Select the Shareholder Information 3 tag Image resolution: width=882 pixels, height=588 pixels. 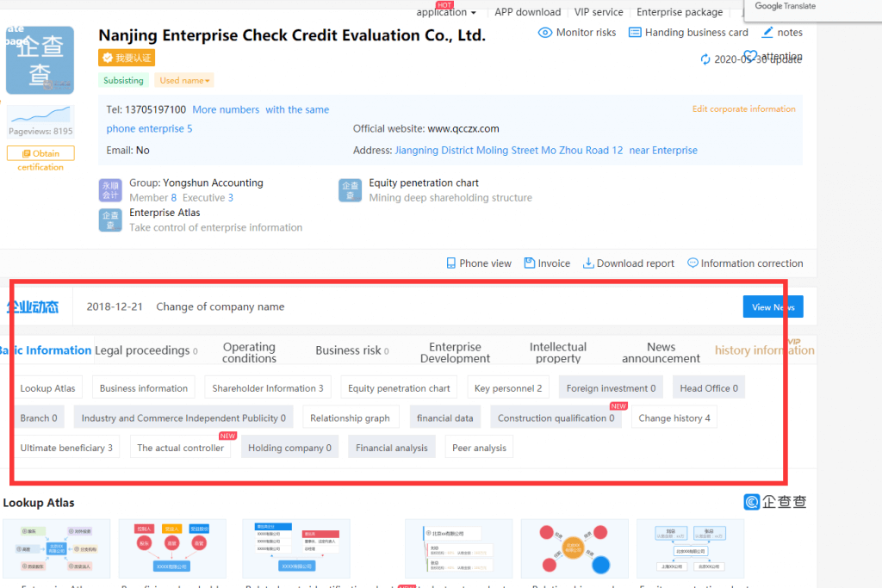267,388
